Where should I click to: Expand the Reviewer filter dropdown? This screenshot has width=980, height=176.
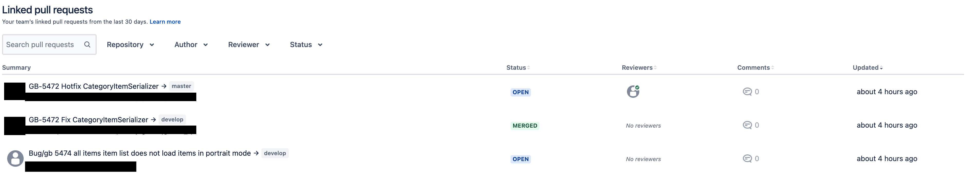pyautogui.click(x=248, y=44)
